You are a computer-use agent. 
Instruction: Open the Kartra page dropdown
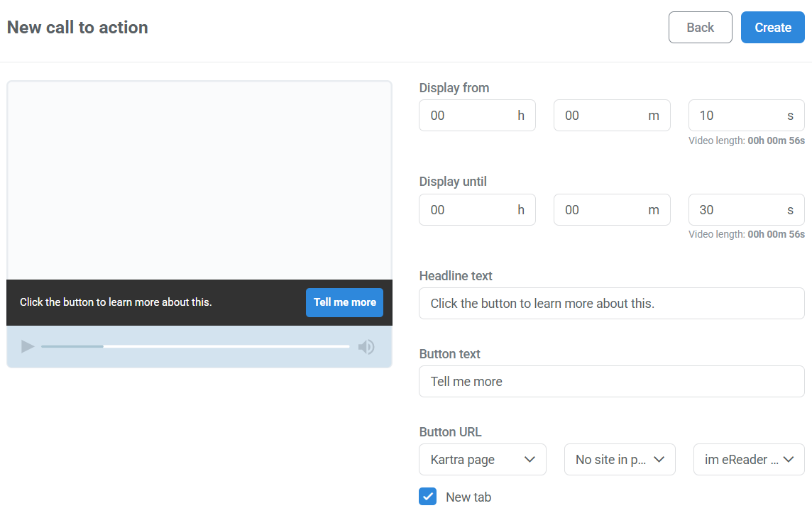(x=483, y=459)
